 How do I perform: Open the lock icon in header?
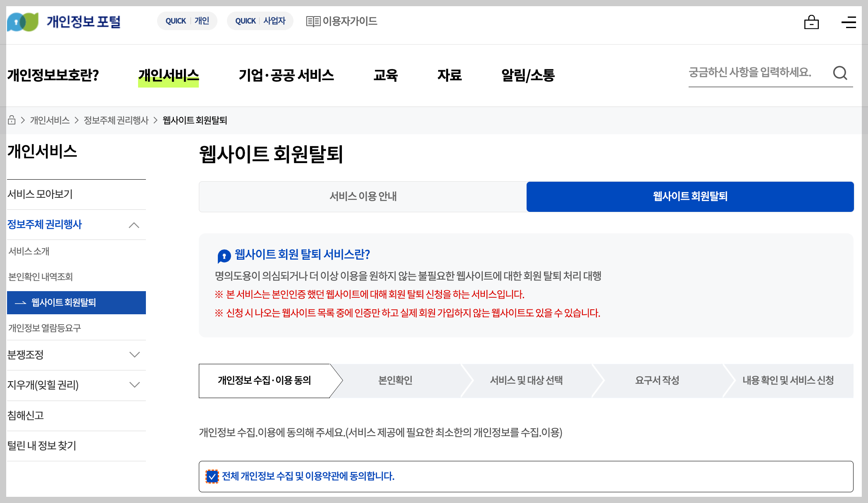pos(811,22)
